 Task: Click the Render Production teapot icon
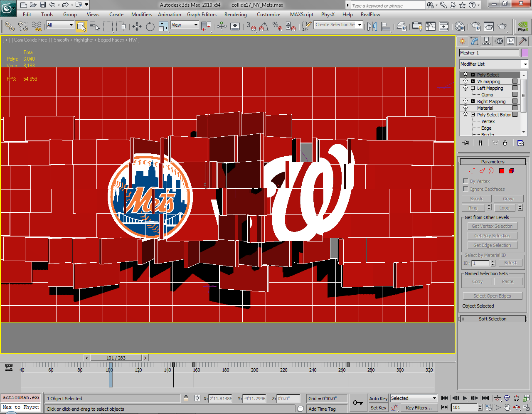click(502, 26)
